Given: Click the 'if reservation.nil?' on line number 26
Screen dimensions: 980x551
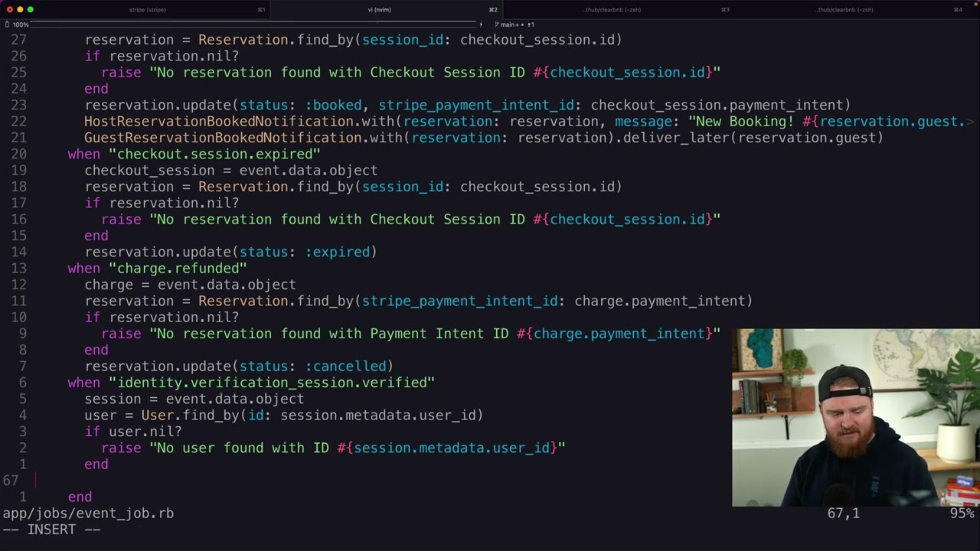Looking at the screenshot, I should click(x=162, y=57).
